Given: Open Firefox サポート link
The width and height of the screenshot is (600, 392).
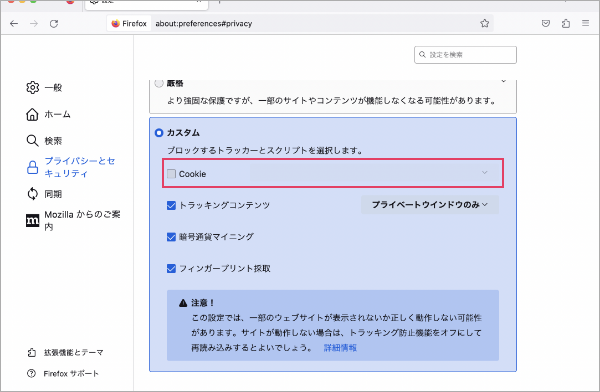Looking at the screenshot, I should 71,373.
